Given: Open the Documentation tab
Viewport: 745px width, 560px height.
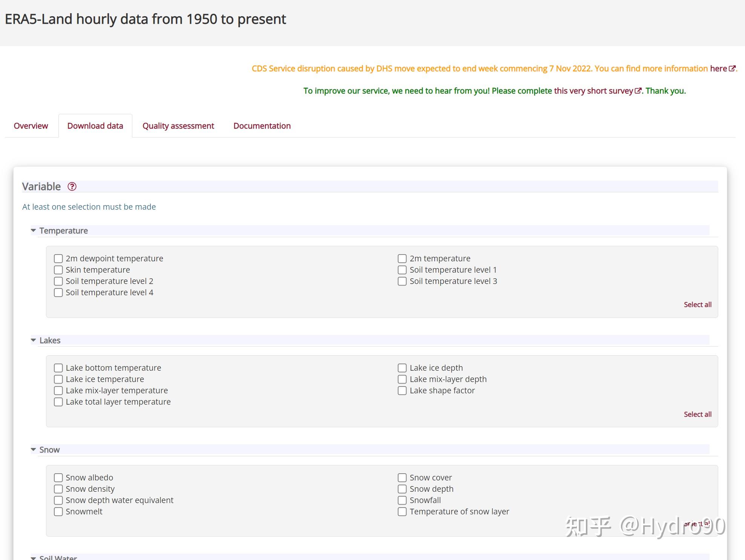Looking at the screenshot, I should click(262, 126).
